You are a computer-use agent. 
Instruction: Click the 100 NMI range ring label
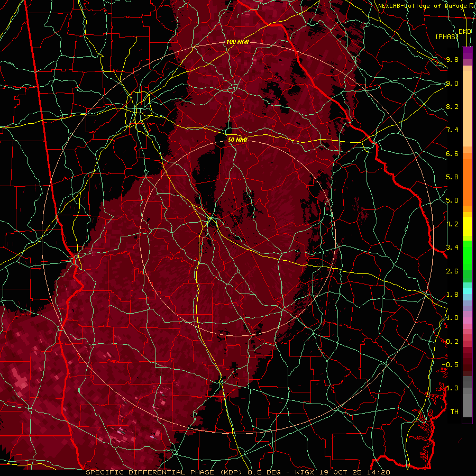(237, 42)
